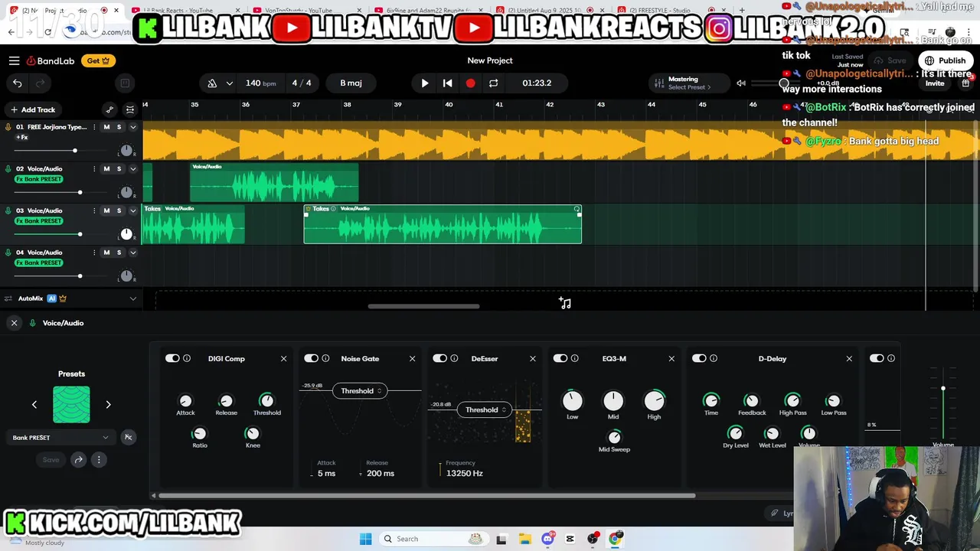Screen dimensions: 980x551
Task: Click the Add Track button
Action: (x=33, y=109)
